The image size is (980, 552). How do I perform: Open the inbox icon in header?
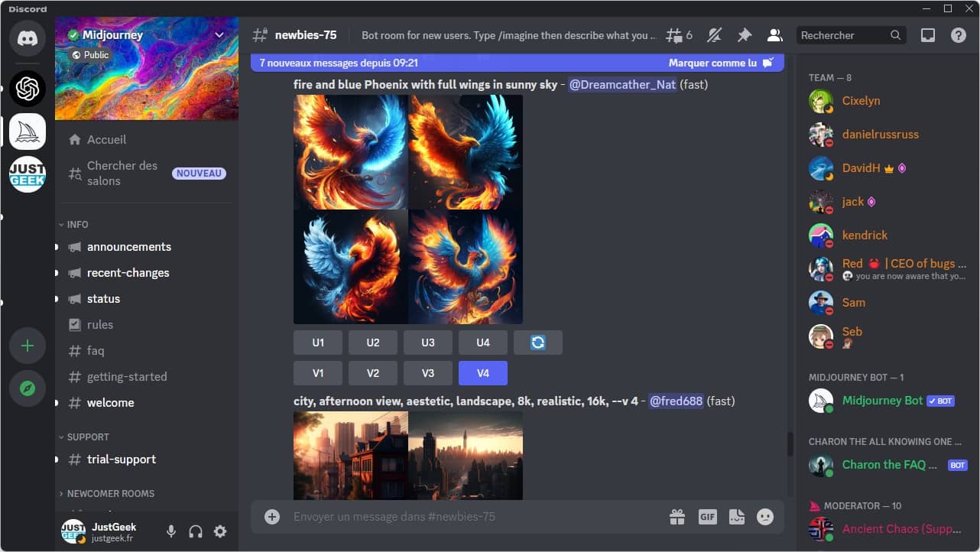pos(928,35)
